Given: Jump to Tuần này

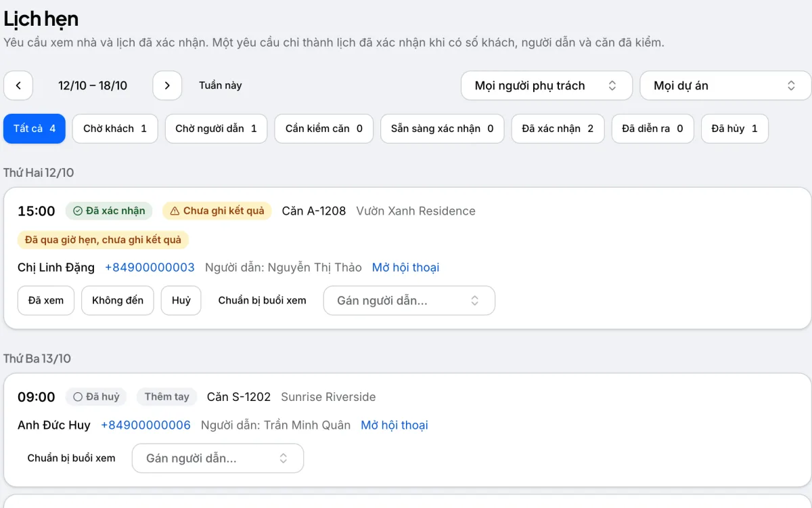Looking at the screenshot, I should click(221, 86).
